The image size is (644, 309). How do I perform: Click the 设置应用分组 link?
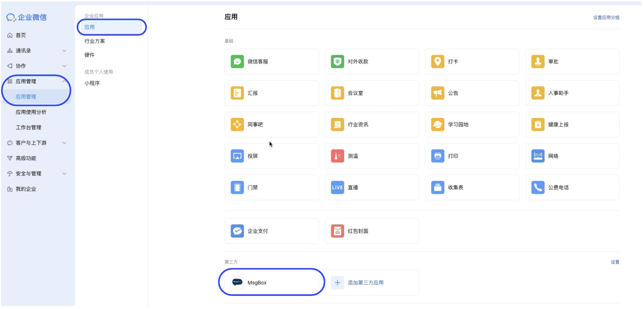[x=605, y=17]
